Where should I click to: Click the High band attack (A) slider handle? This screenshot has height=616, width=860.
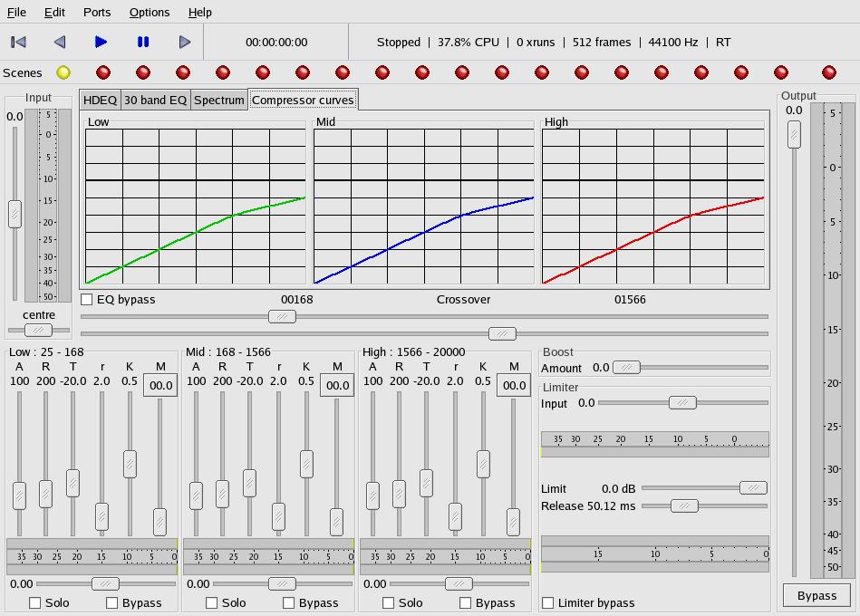(372, 496)
